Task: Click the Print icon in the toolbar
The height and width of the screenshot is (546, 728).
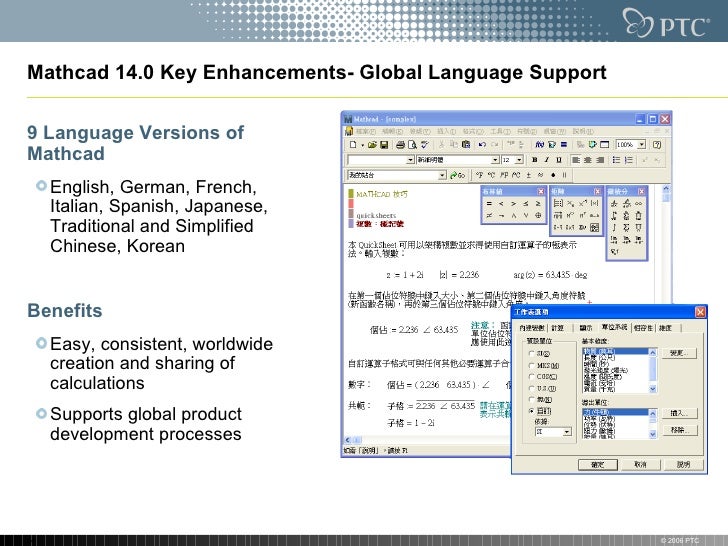Action: (x=400, y=145)
